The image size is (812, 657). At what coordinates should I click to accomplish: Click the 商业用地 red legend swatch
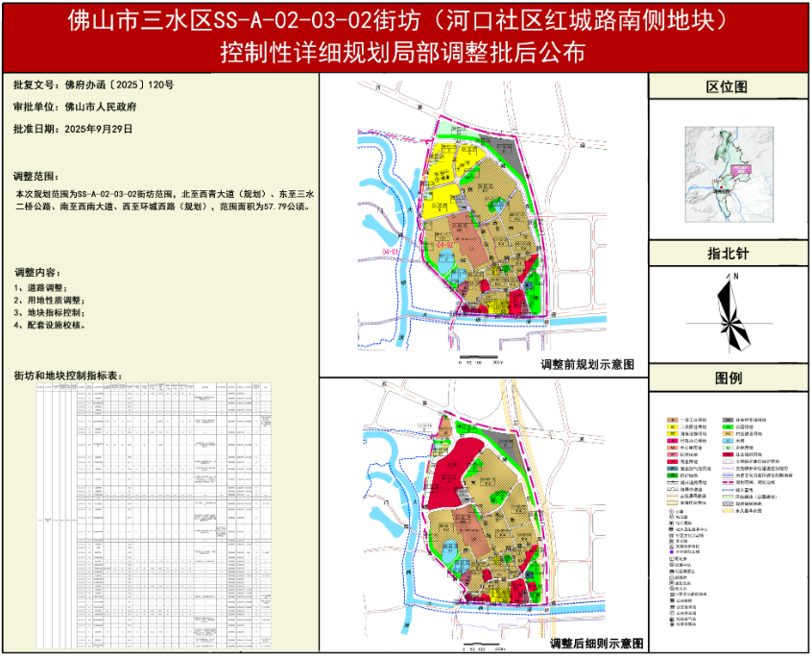click(x=672, y=461)
